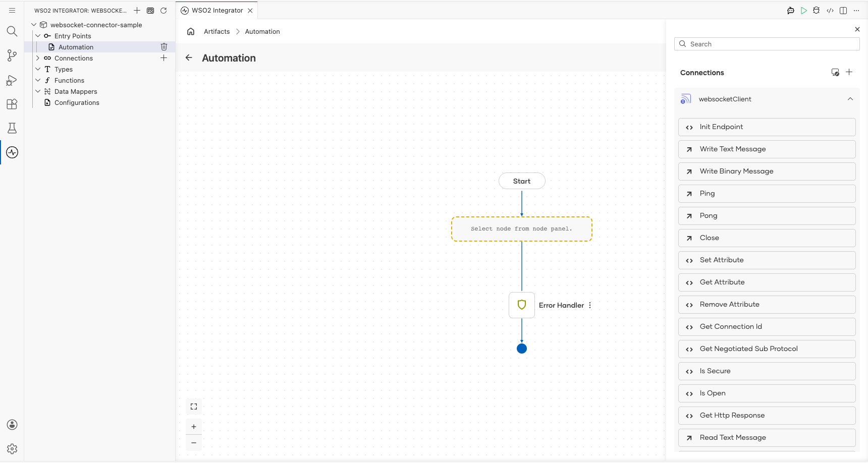Viewport: 868px width, 463px height.
Task: Open the Search view in activity bar
Action: [x=12, y=31]
